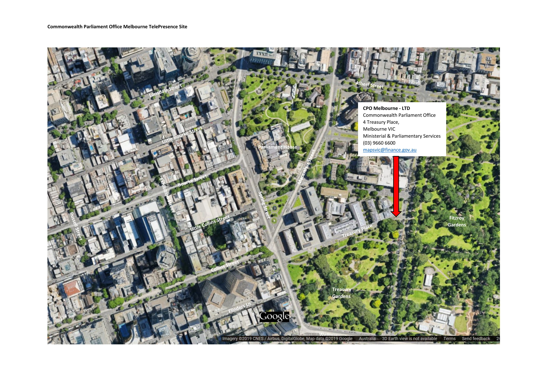The height and width of the screenshot is (392, 555).
Task: Click the document title Commonwealth Parliament Office heading
Action: [x=117, y=27]
